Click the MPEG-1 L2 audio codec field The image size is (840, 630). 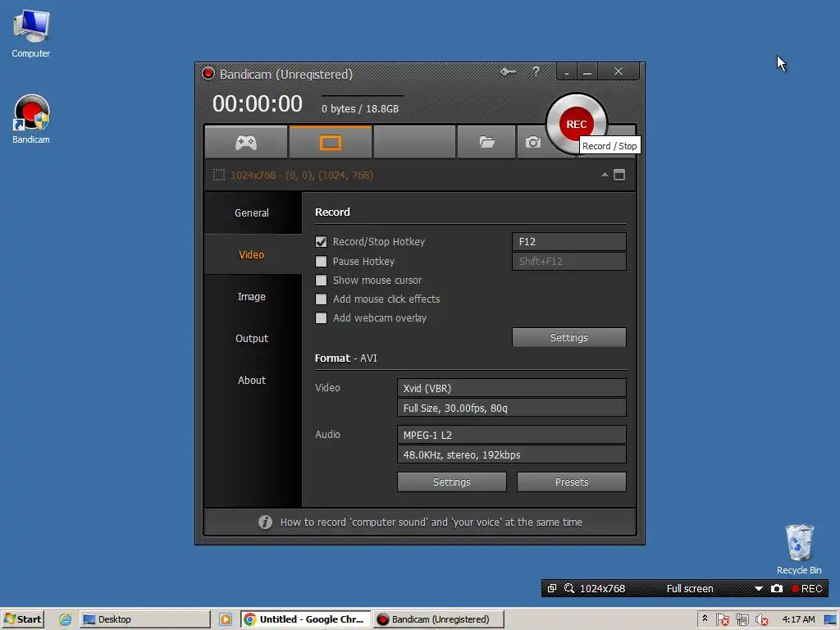tap(512, 435)
